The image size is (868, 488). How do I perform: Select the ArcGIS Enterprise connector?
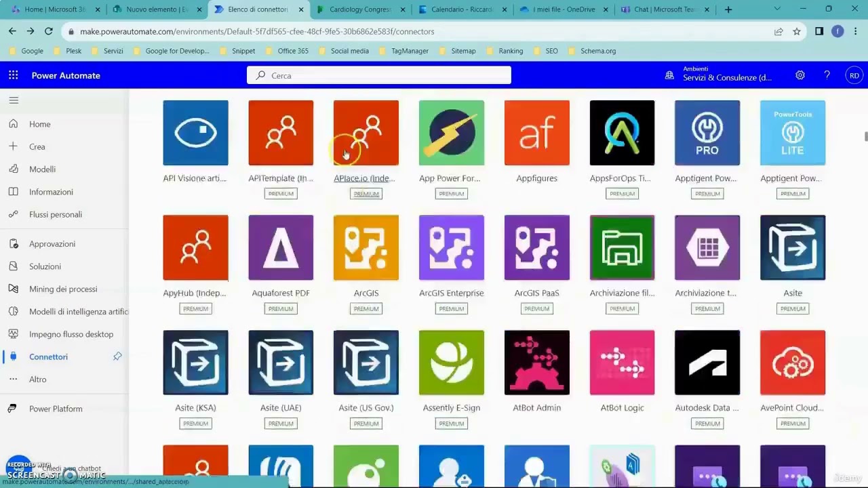tap(452, 247)
